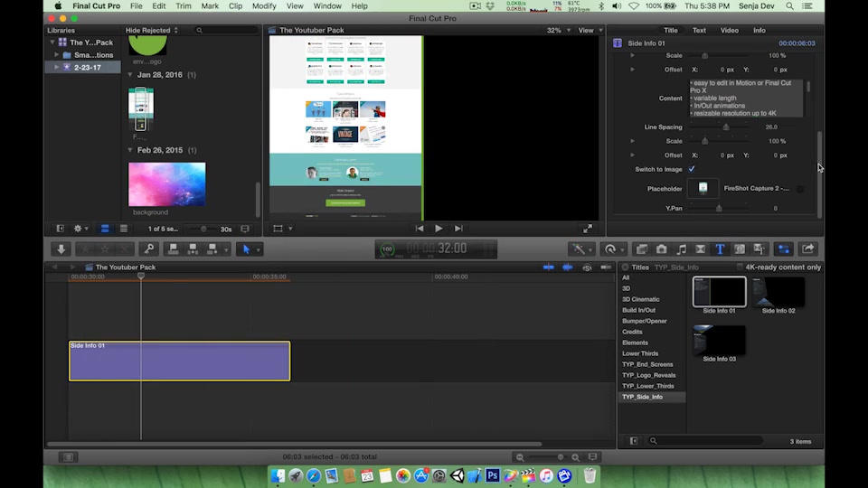This screenshot has width=868, height=488.
Task: Click the clip appearance icon in browser
Action: [245, 229]
